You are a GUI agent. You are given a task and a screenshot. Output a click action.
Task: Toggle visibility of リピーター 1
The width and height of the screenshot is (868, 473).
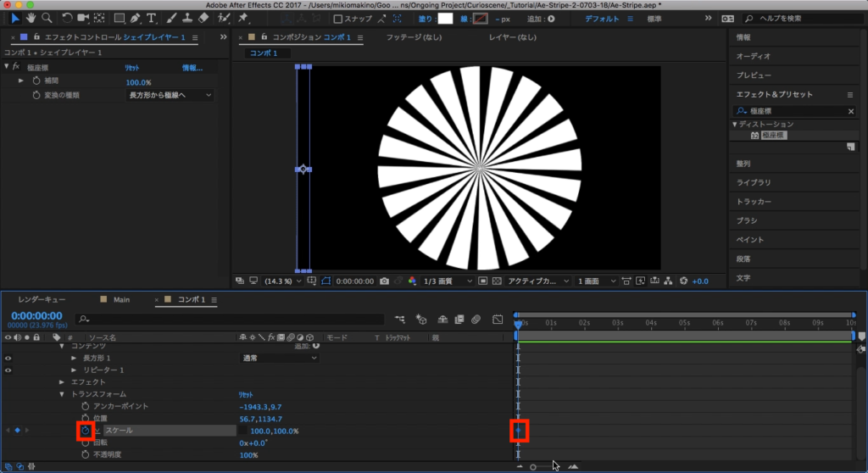(x=9, y=370)
